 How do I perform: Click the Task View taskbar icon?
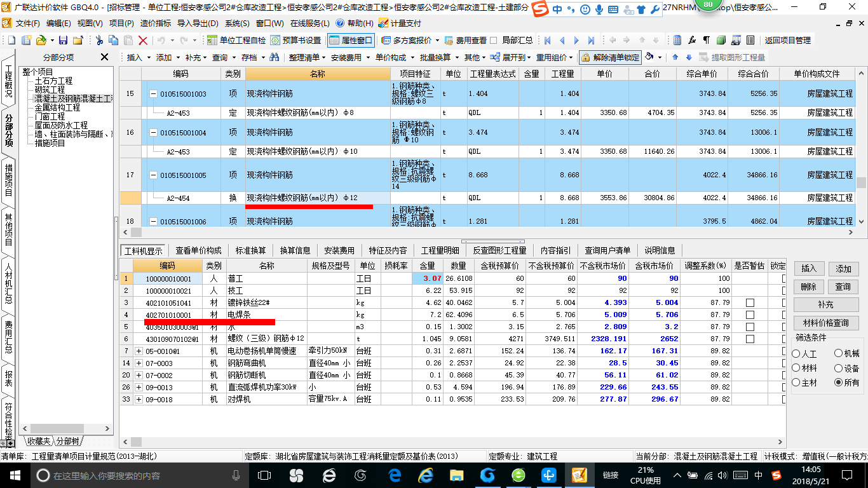tap(264, 475)
